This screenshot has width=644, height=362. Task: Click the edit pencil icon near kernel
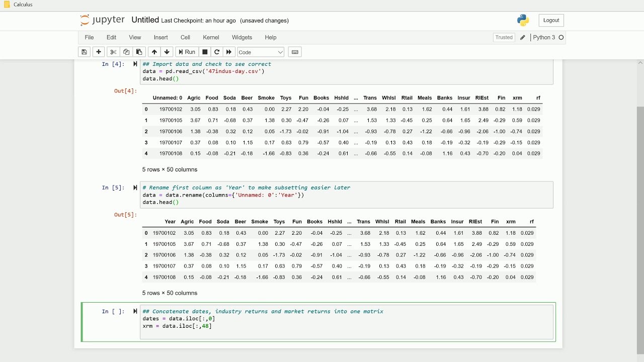tap(523, 38)
